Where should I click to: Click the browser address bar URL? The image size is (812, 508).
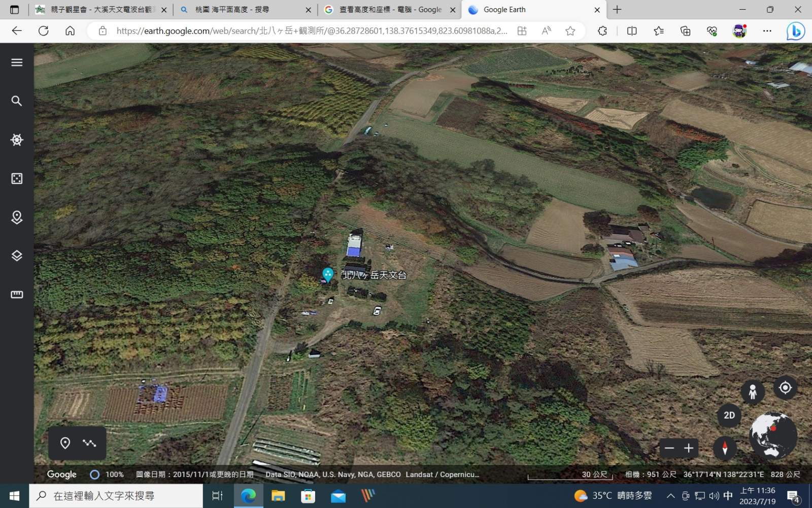(312, 31)
